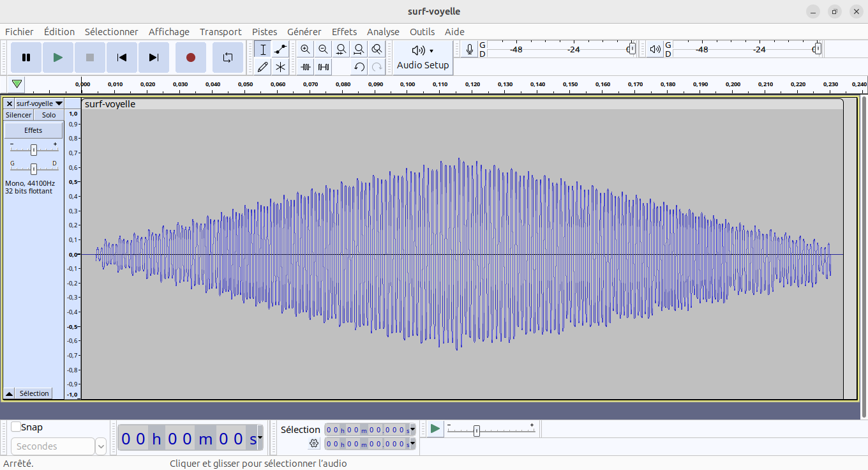
Task: Click the red Record button
Action: point(190,57)
